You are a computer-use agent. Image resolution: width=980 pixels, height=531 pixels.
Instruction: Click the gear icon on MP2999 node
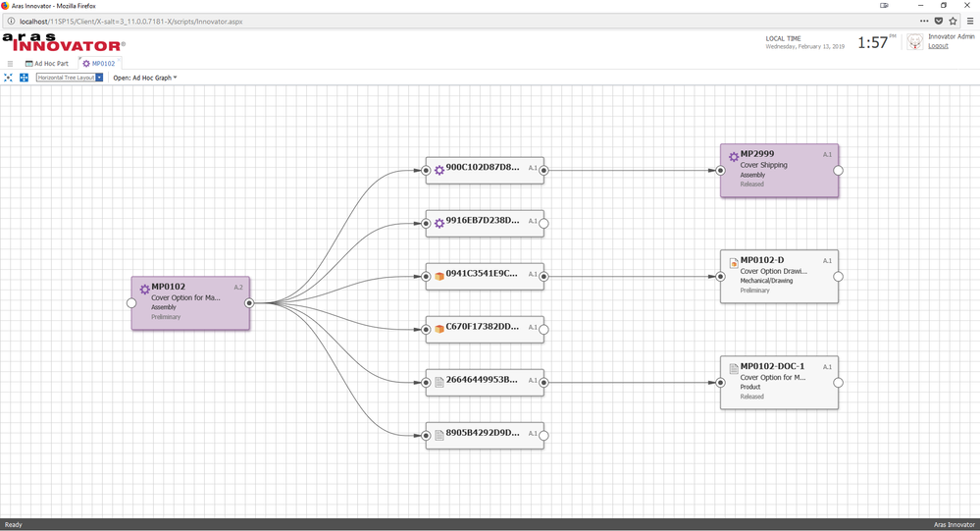click(733, 157)
